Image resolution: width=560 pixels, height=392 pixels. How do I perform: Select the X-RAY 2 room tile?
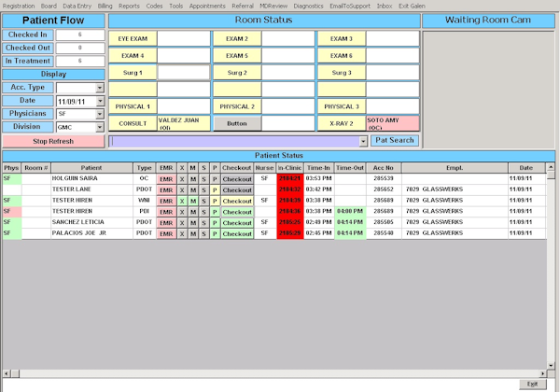[341, 123]
